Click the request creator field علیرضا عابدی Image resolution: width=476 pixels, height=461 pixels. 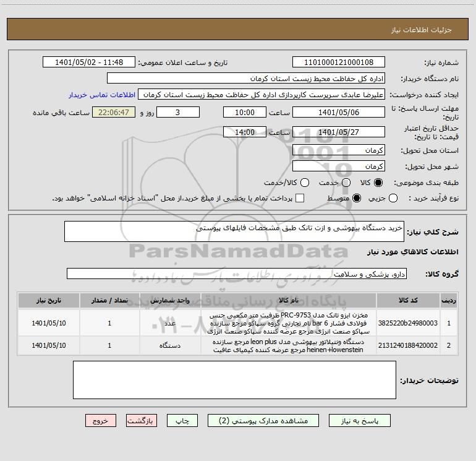pos(261,95)
